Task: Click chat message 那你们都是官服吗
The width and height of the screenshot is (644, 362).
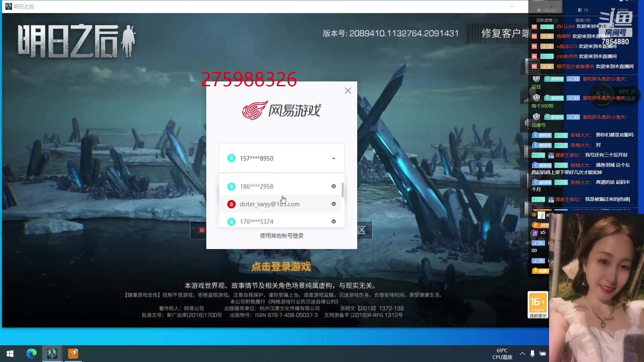Action: (614, 135)
